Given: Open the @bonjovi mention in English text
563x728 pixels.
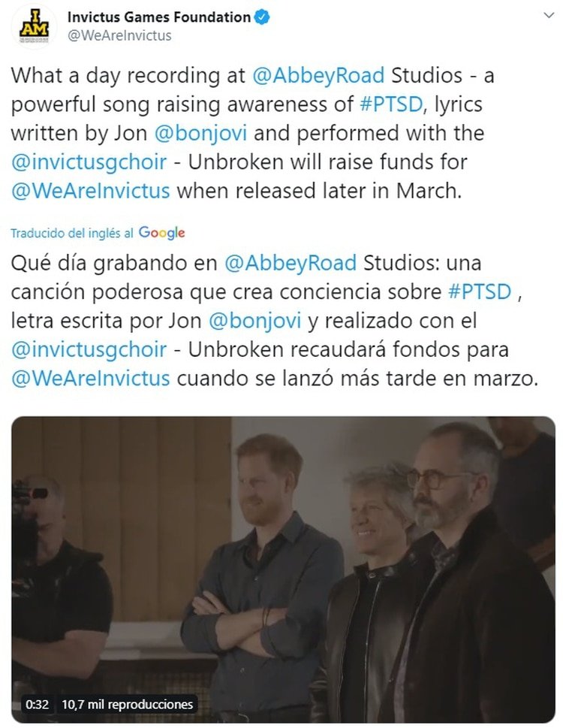Looking at the screenshot, I should pos(200,134).
